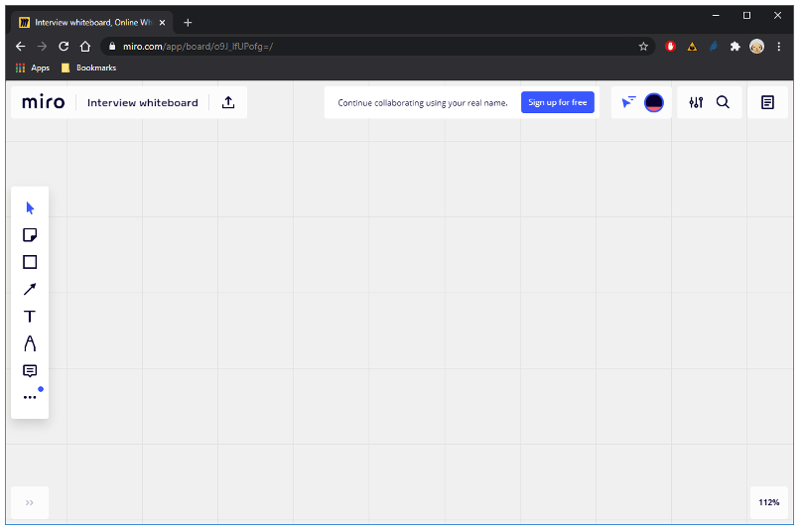
Task: Open the notes panel icon
Action: 767,102
